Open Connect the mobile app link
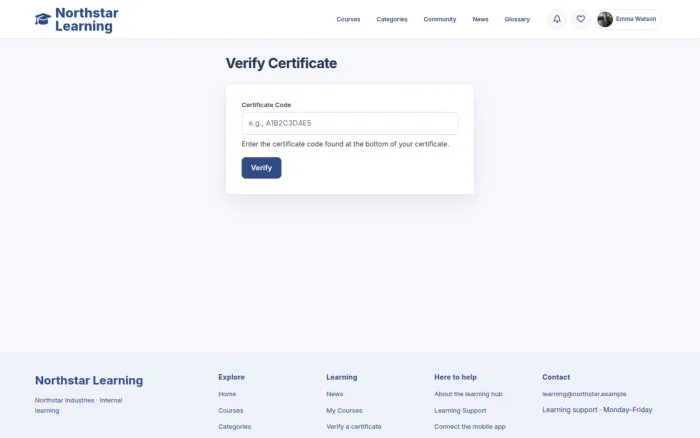This screenshot has height=438, width=700. [x=470, y=427]
